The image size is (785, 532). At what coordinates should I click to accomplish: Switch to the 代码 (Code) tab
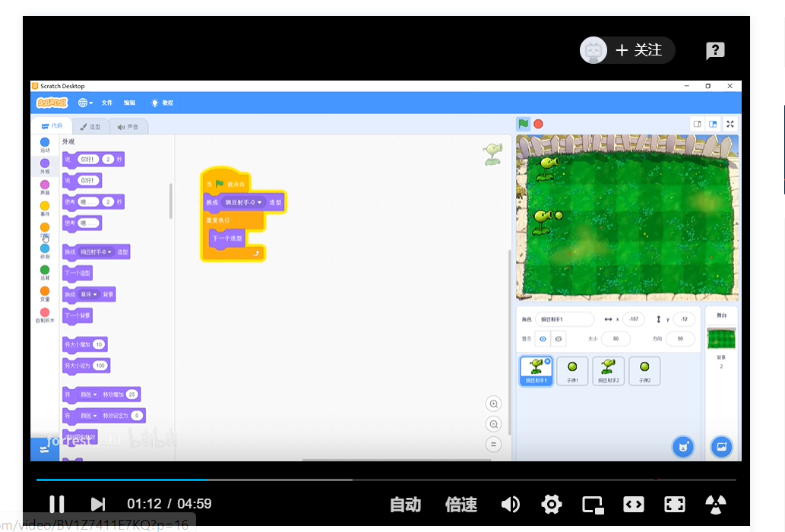(x=52, y=126)
